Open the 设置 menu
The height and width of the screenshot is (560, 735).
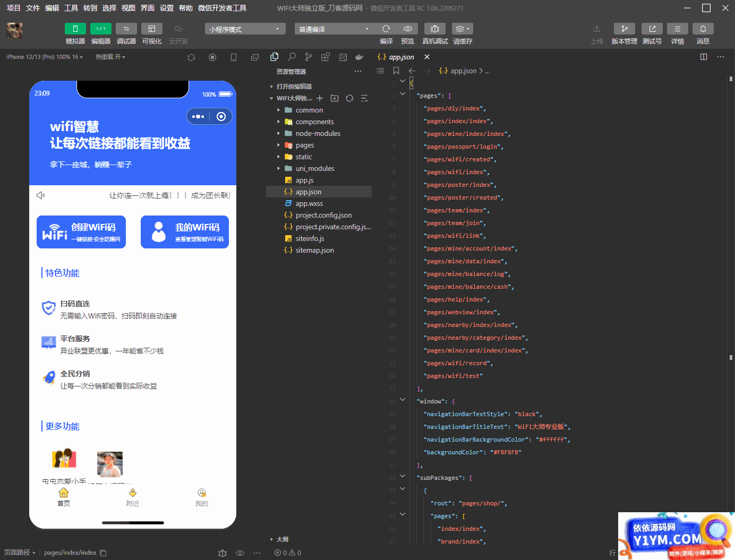point(167,8)
